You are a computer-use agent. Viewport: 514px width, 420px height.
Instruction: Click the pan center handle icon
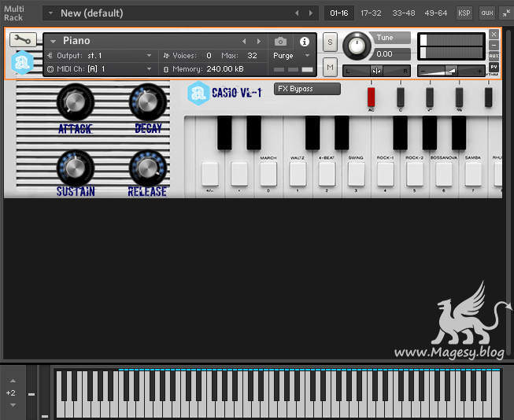pos(376,71)
